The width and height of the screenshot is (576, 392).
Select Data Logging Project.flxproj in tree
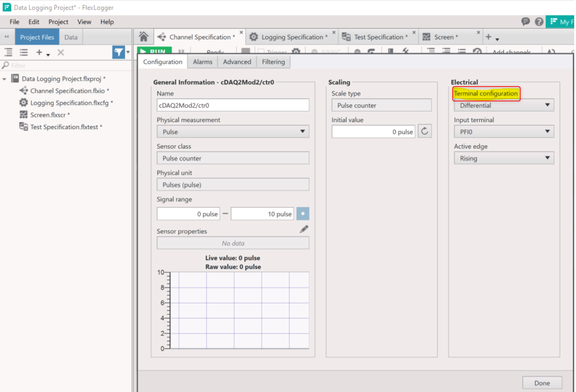64,79
